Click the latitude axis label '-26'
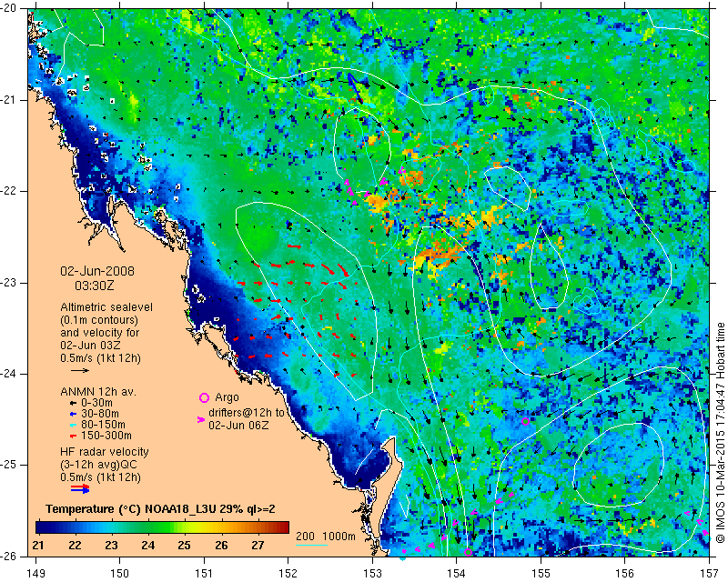Screen dimensions: 728x582 [9, 556]
